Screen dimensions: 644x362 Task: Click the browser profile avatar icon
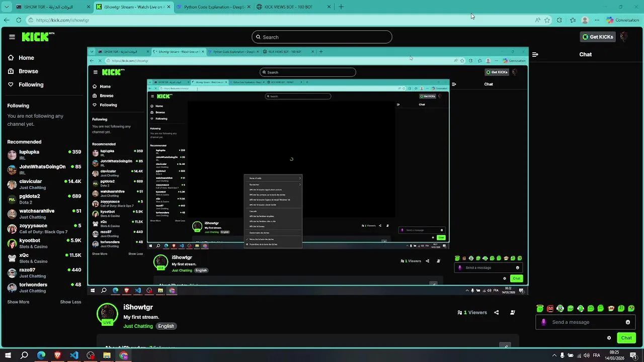coord(585,20)
